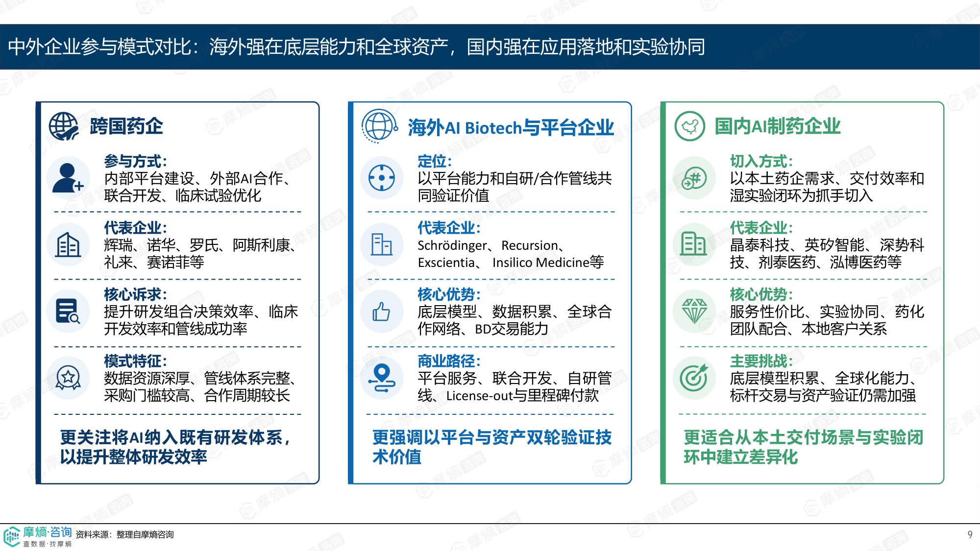This screenshot has height=551, width=980.
Task: Click the 摩熵咨询 logo in footer
Action: tap(38, 537)
